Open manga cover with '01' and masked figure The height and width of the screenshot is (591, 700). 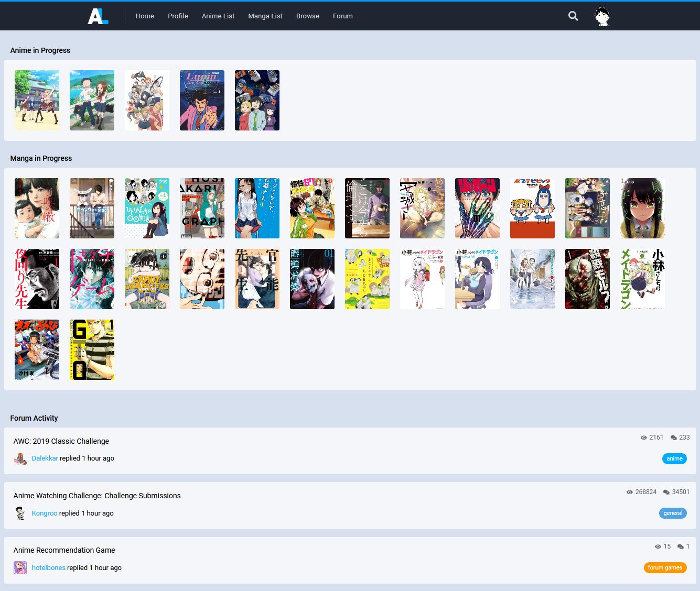pyautogui.click(x=312, y=279)
